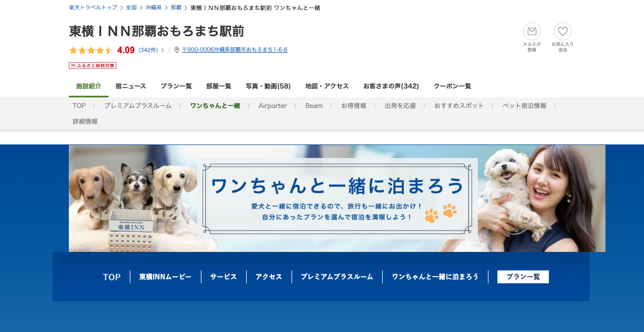Open the おすすめスポット sub-navigation item
This screenshot has width=644, height=332.
tap(459, 106)
